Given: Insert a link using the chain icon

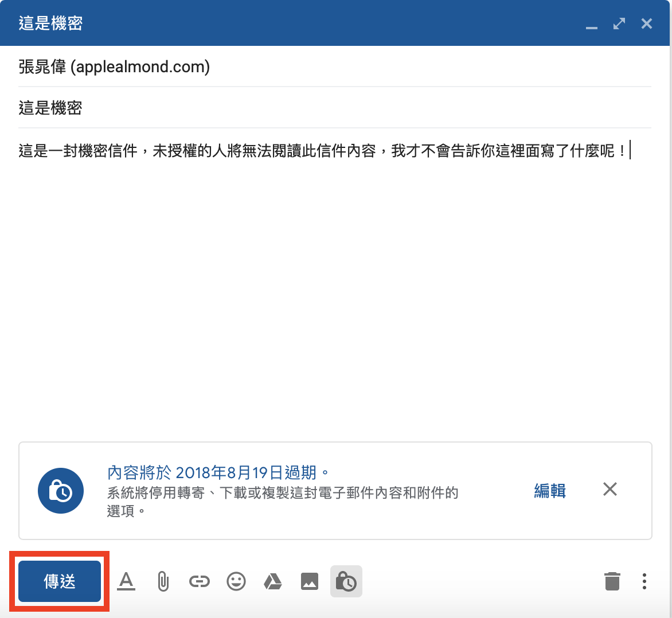Looking at the screenshot, I should [x=200, y=581].
